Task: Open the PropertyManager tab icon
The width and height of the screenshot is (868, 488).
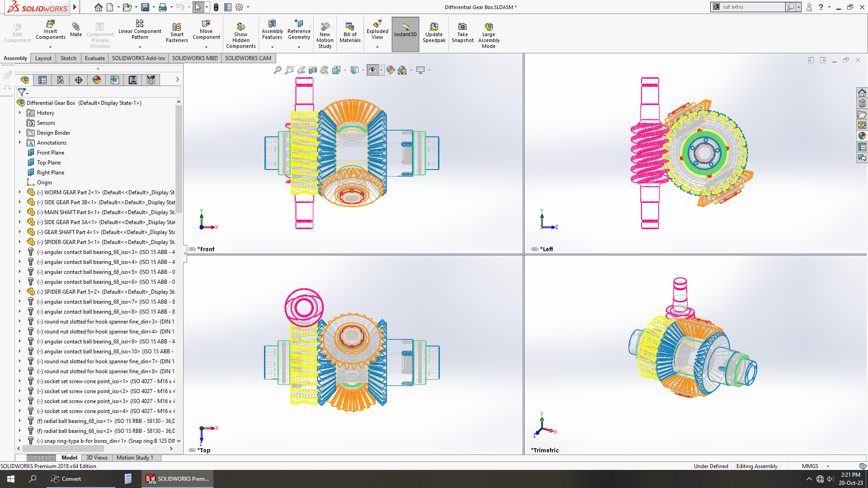Action: point(42,80)
